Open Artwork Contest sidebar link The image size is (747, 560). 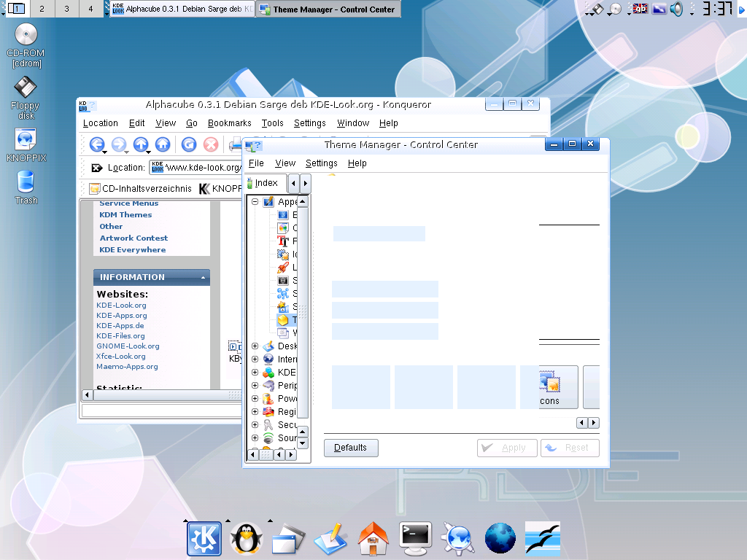pyautogui.click(x=133, y=238)
